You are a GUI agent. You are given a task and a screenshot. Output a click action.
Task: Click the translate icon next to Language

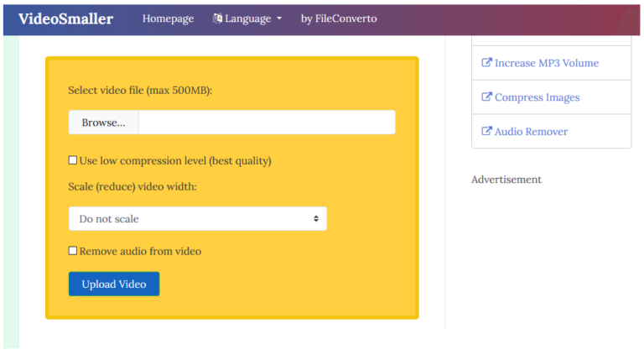tap(218, 18)
